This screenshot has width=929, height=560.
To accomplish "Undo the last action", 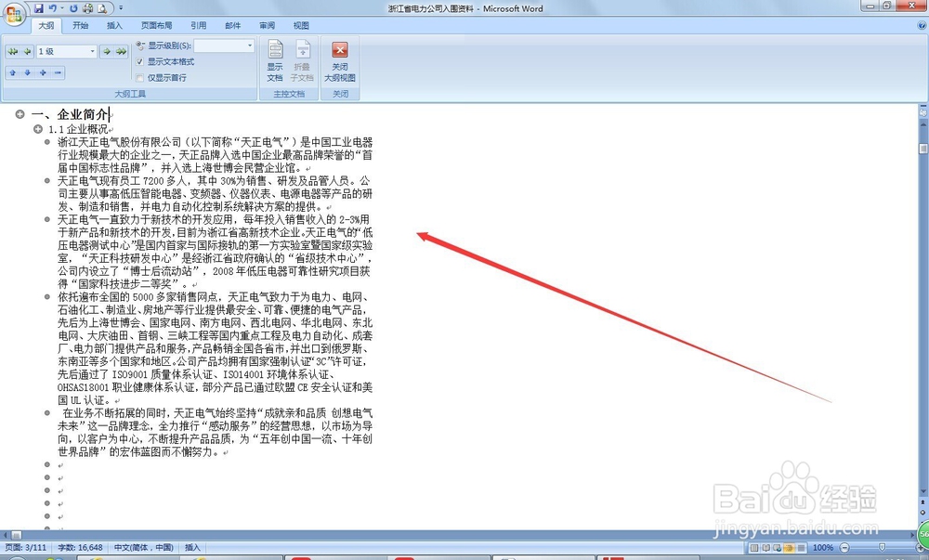I will [x=53, y=8].
